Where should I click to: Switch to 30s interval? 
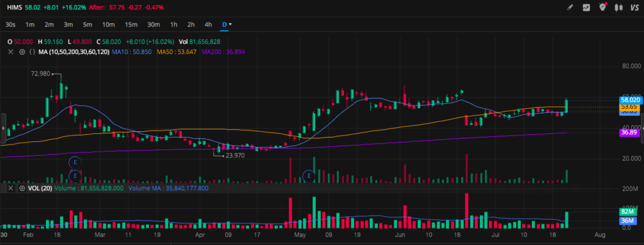11,24
